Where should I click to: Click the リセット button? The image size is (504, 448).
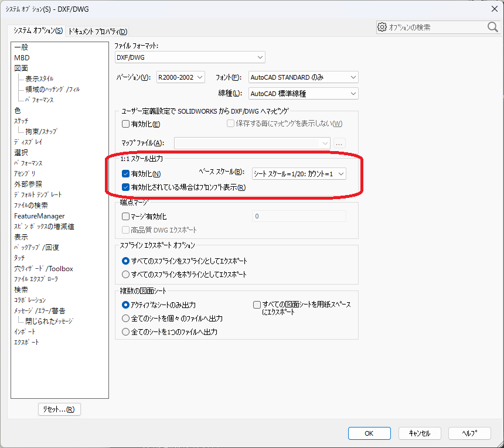(59, 409)
